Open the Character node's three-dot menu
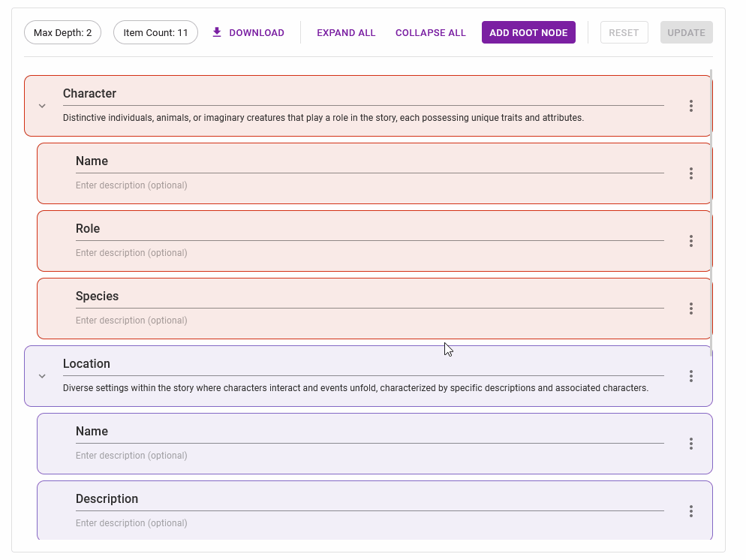This screenshot has height=560, width=746. tap(690, 106)
